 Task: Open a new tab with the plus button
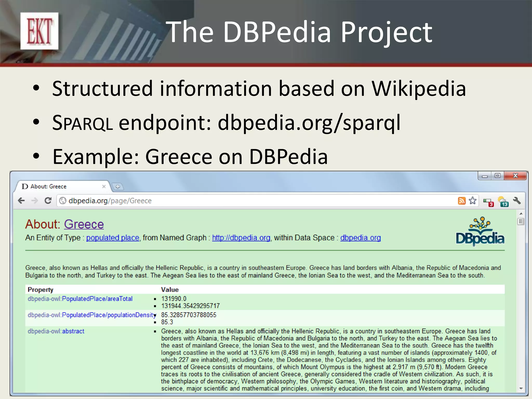point(118,187)
